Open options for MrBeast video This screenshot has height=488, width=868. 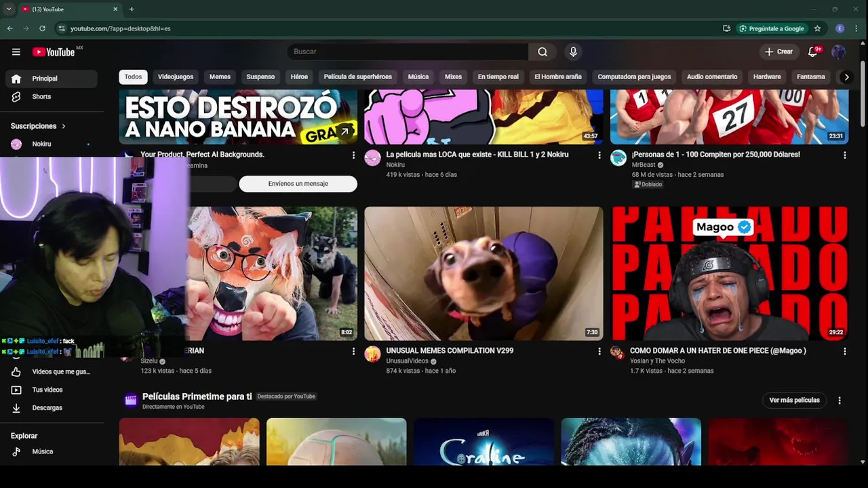[844, 155]
